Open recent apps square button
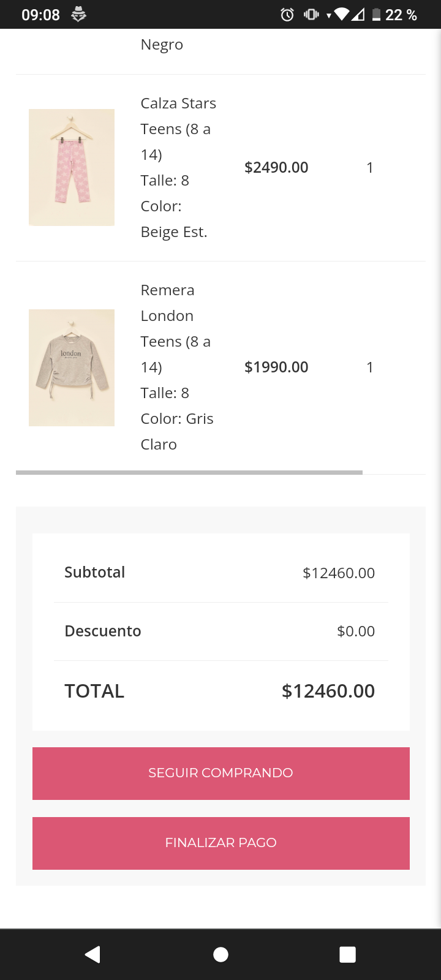This screenshot has height=980, width=441. [347, 954]
